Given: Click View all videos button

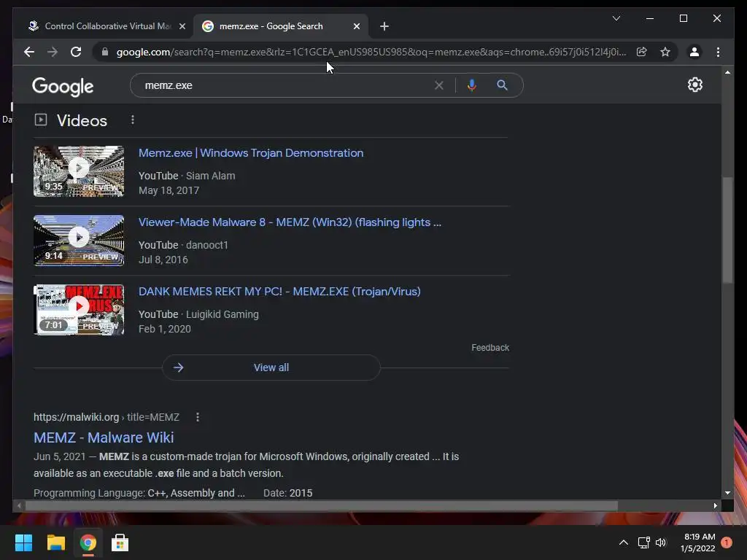Looking at the screenshot, I should [271, 367].
